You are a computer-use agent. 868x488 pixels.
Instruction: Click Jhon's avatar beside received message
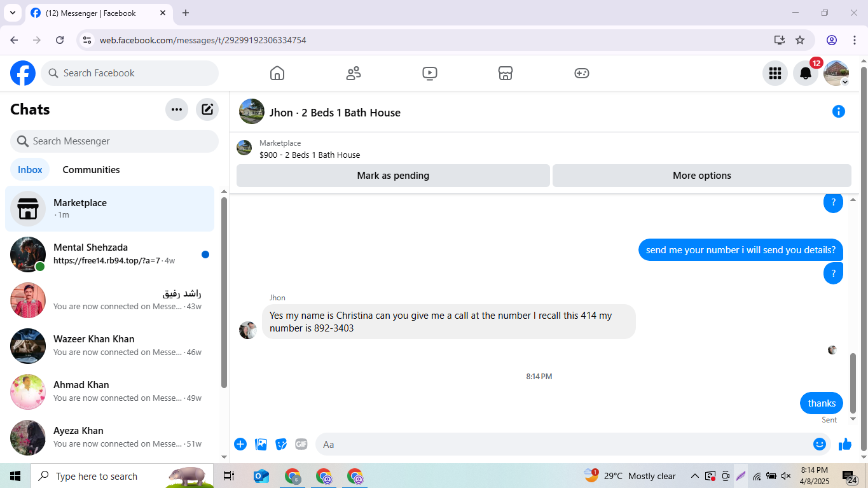click(x=248, y=330)
